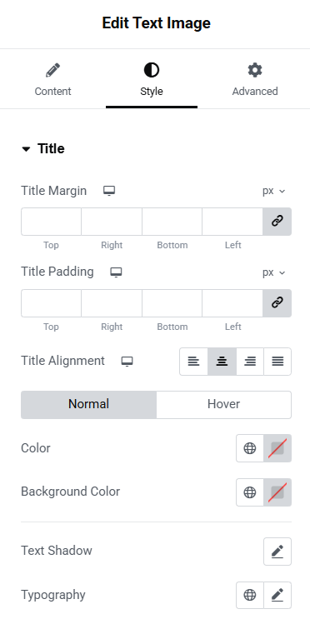Screen dimensions: 310x644
Task: Toggle link values for Title Padding
Action: [277, 303]
